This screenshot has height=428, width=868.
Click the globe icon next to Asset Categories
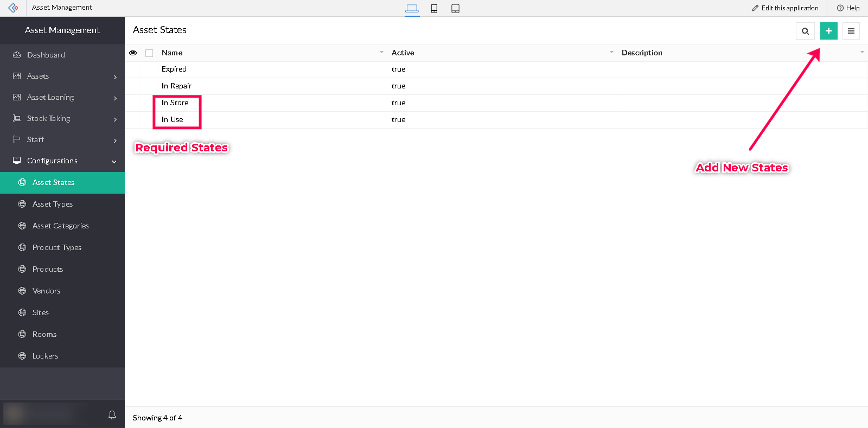point(22,226)
